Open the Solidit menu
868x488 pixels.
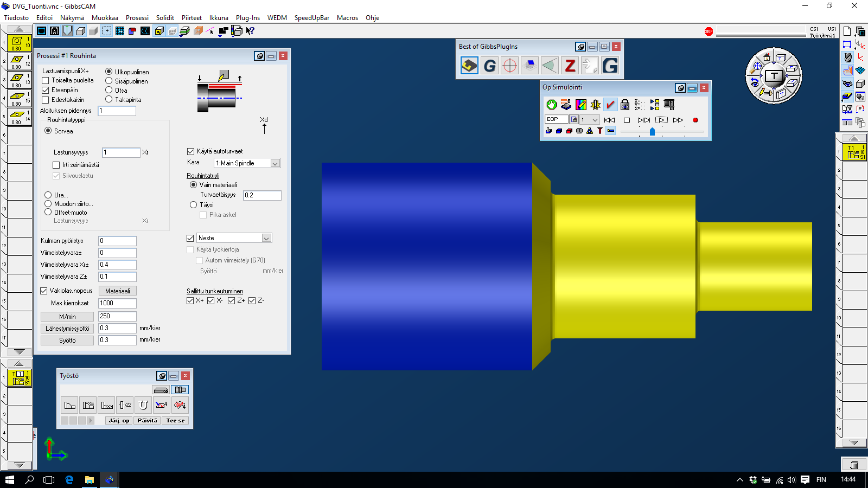pos(165,18)
